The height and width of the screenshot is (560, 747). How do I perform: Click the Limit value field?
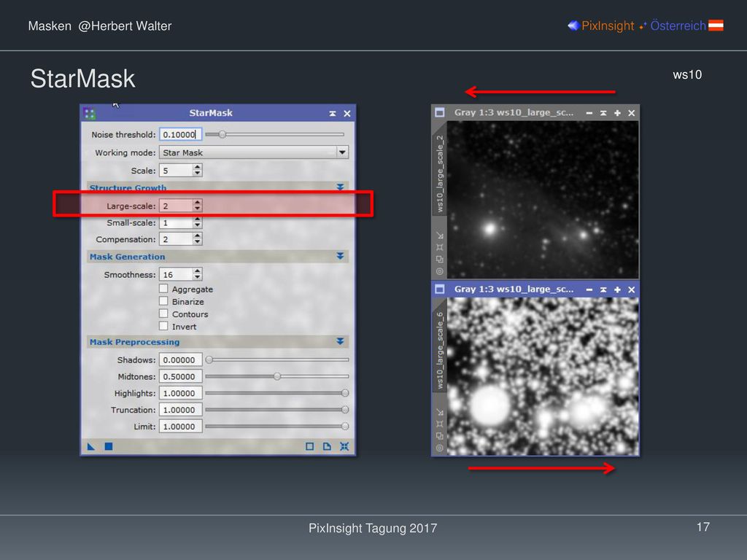point(181,426)
